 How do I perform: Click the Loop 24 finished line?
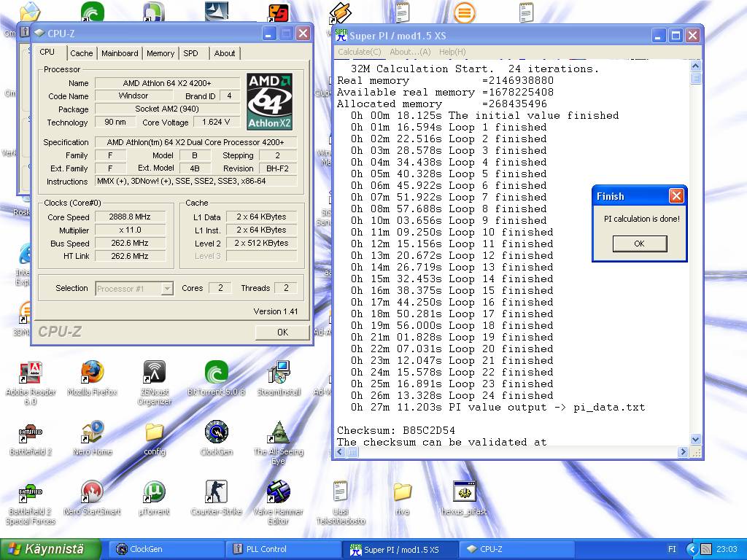coord(452,396)
